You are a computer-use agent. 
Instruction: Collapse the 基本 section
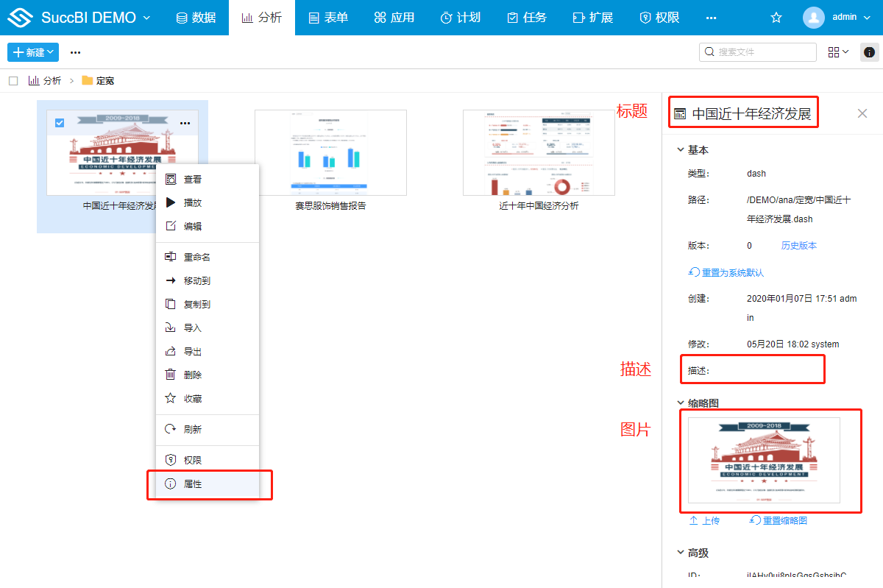click(680, 150)
